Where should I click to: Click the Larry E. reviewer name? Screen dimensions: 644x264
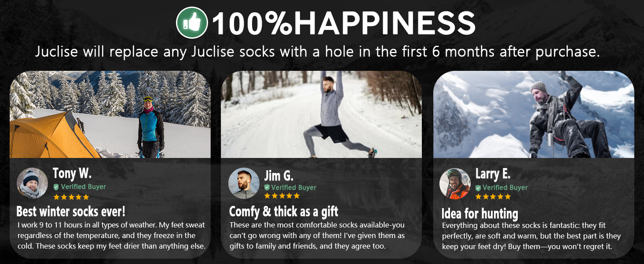493,174
